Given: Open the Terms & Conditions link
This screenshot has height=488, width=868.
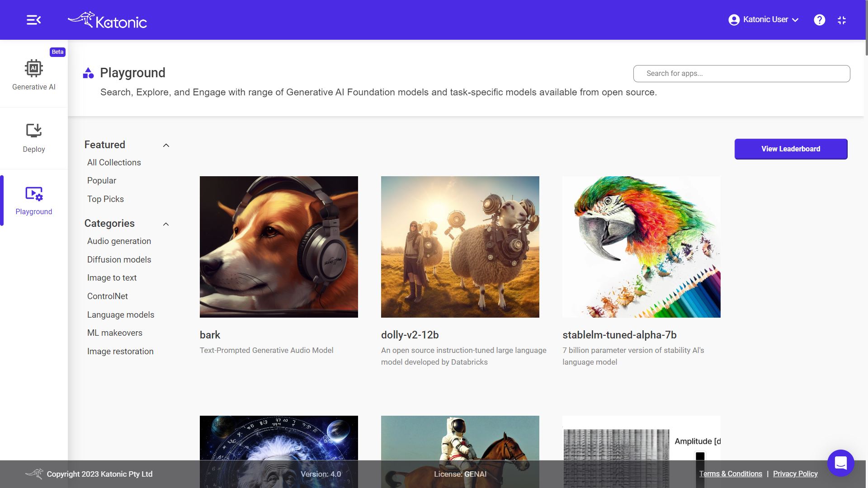Looking at the screenshot, I should 731,474.
